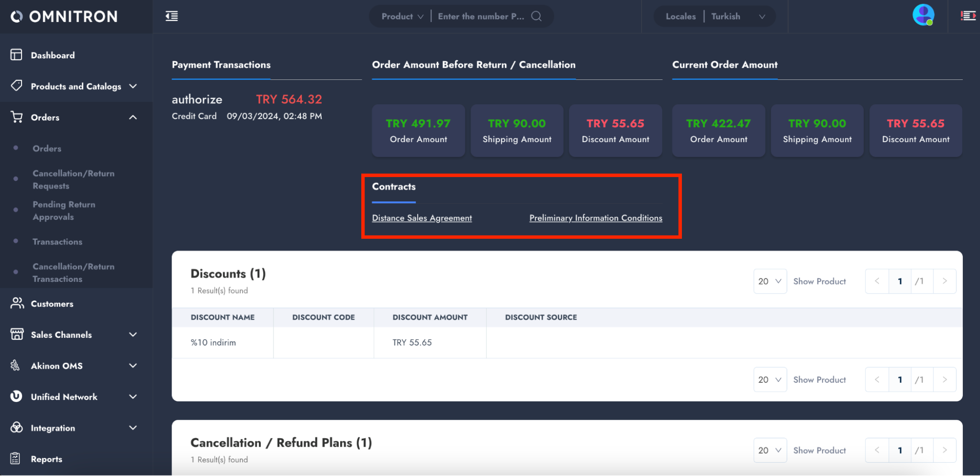
Task: Go to Pending Return Approvals
Action: tap(64, 210)
